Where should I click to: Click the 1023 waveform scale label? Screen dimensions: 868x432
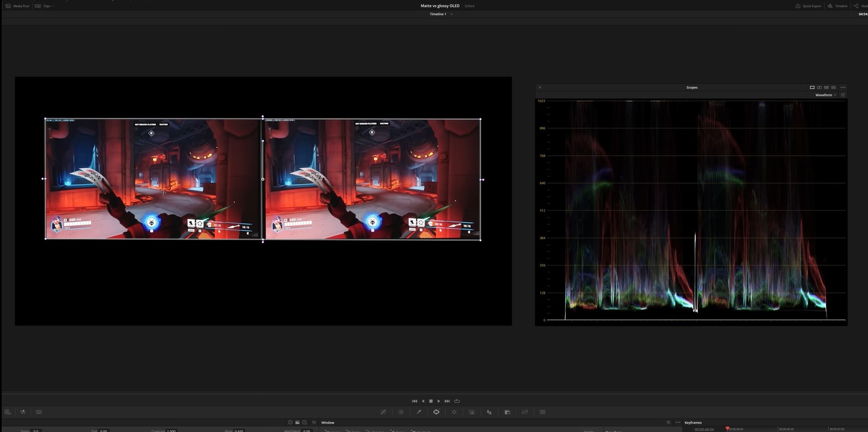(x=541, y=101)
